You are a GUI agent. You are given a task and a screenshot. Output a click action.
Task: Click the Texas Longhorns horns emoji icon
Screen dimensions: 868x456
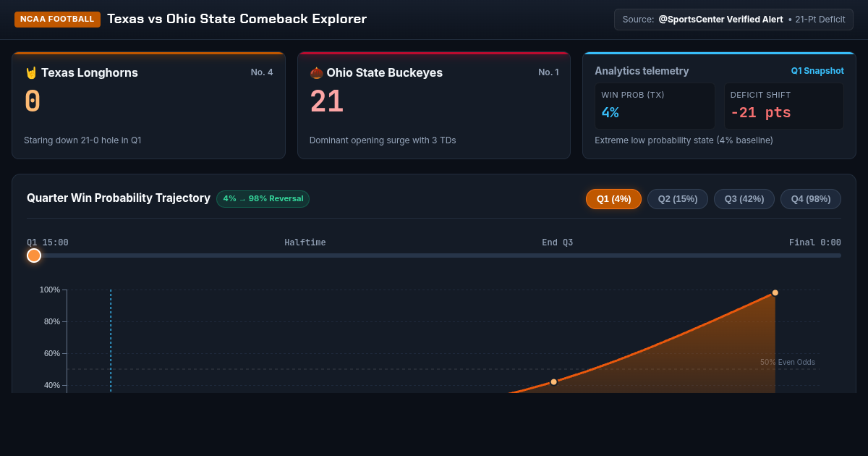point(31,72)
